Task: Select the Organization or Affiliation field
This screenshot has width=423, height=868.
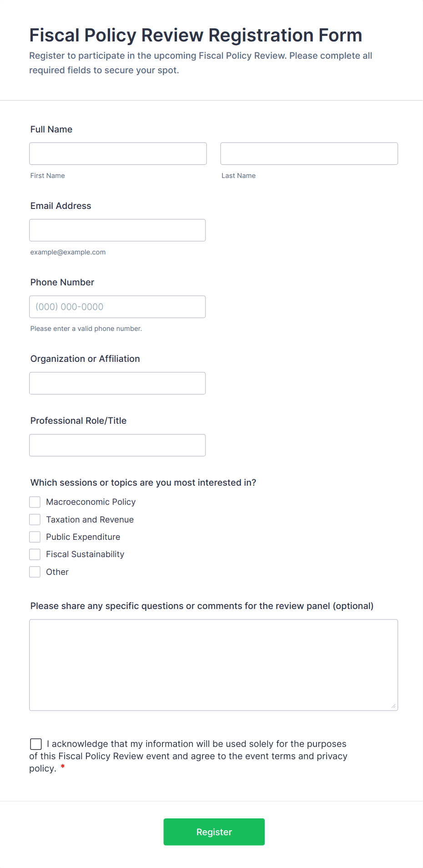Action: click(117, 383)
